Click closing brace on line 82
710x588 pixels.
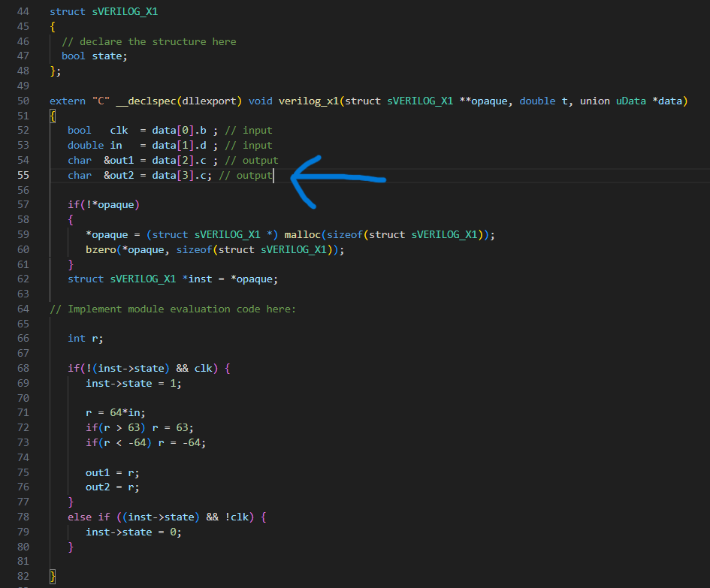point(53,576)
